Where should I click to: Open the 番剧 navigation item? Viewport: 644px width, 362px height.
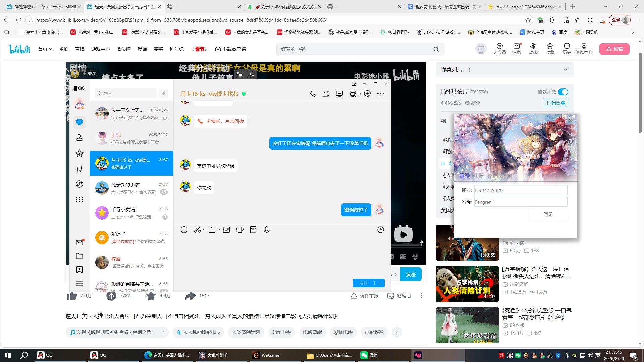(64, 49)
